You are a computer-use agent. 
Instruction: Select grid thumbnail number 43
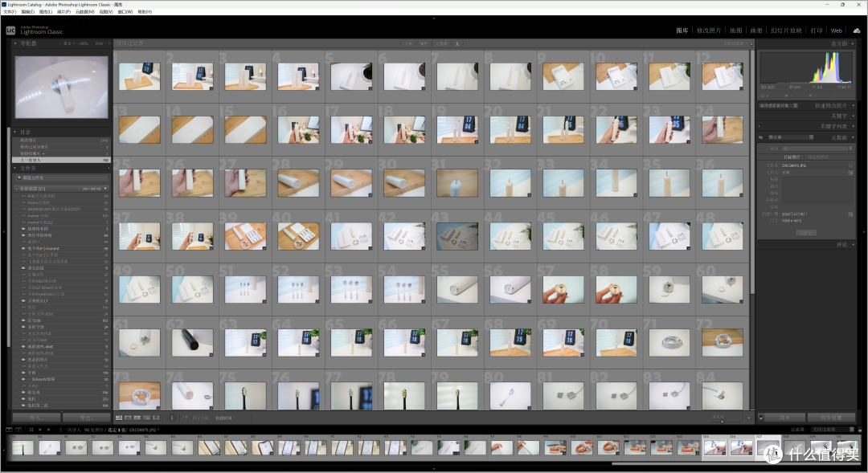[457, 236]
